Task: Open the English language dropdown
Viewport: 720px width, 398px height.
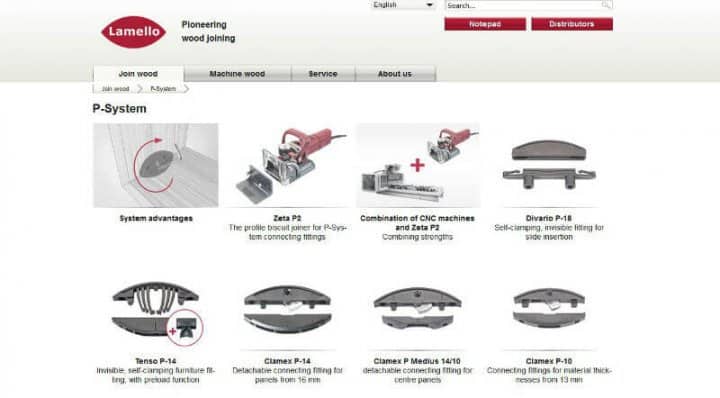Action: point(403,5)
